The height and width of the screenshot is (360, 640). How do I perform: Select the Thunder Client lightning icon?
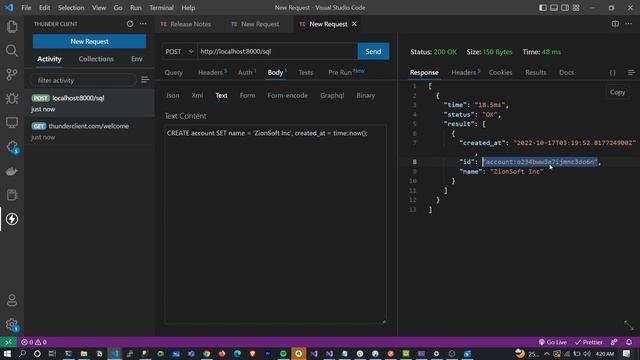pyautogui.click(x=12, y=219)
